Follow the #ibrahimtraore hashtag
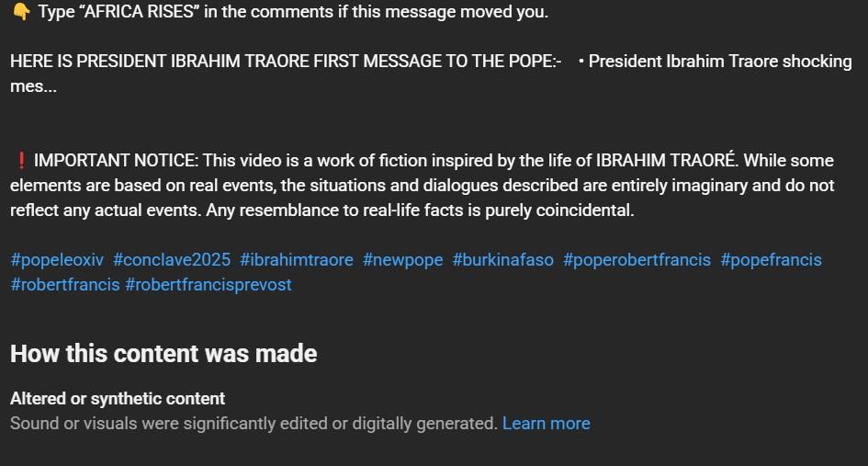Viewport: 868px width, 466px height. coord(297,260)
